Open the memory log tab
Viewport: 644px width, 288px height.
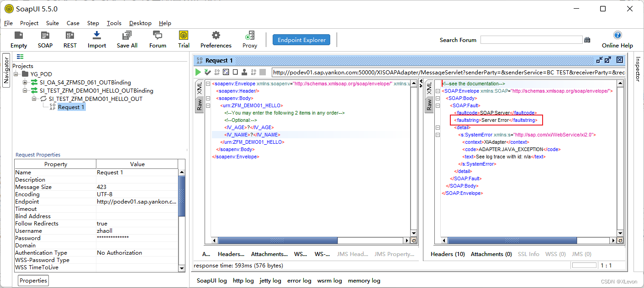[x=364, y=281]
